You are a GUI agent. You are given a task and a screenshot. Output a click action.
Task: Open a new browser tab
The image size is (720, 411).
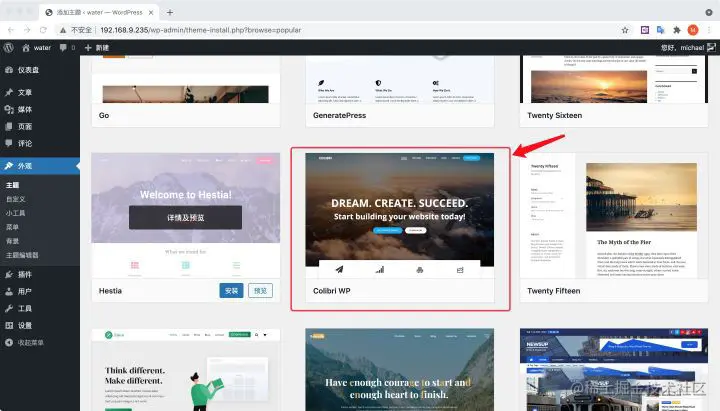(170, 12)
